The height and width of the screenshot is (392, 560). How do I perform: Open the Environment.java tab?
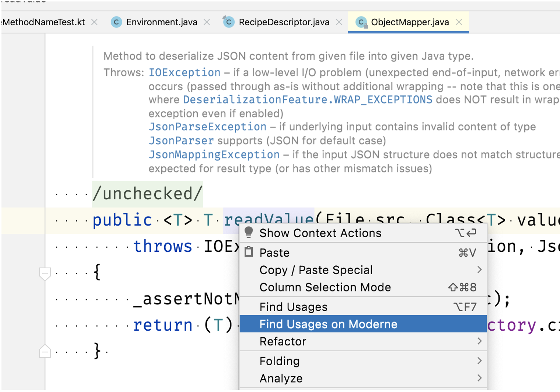(161, 22)
